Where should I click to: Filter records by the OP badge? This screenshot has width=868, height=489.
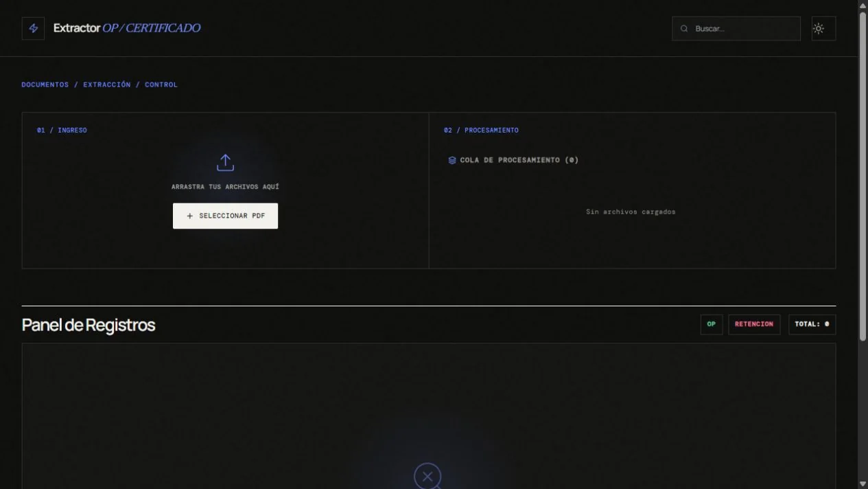point(712,324)
